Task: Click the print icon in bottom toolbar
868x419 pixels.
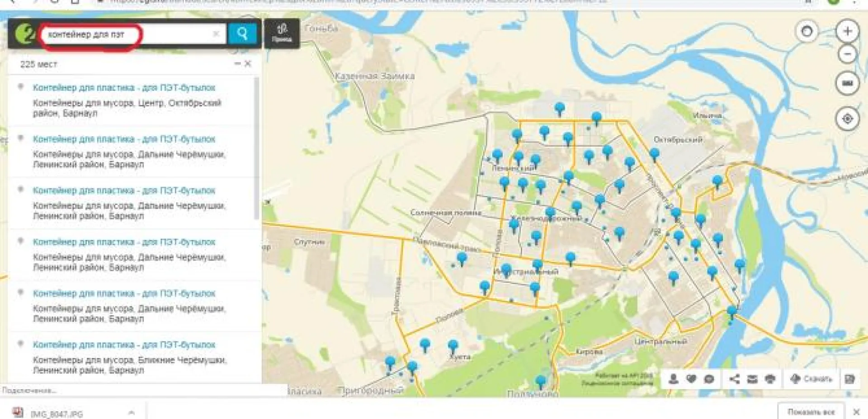Action: coord(770,379)
